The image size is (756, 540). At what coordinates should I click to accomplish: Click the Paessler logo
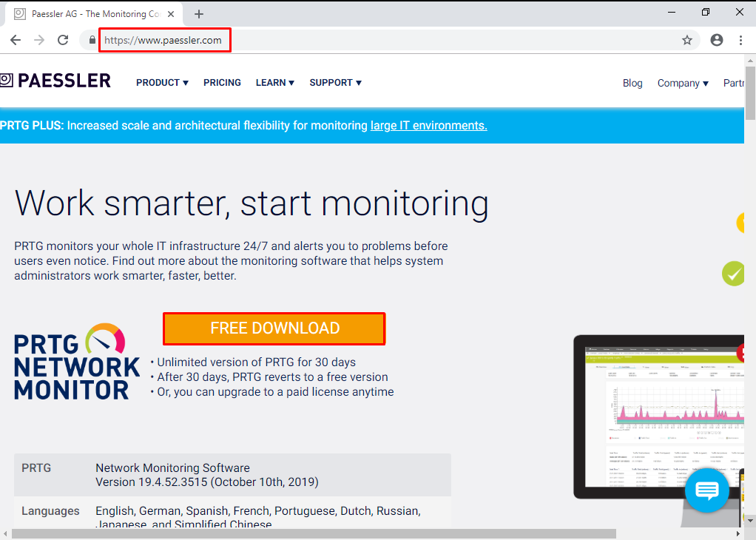55,81
